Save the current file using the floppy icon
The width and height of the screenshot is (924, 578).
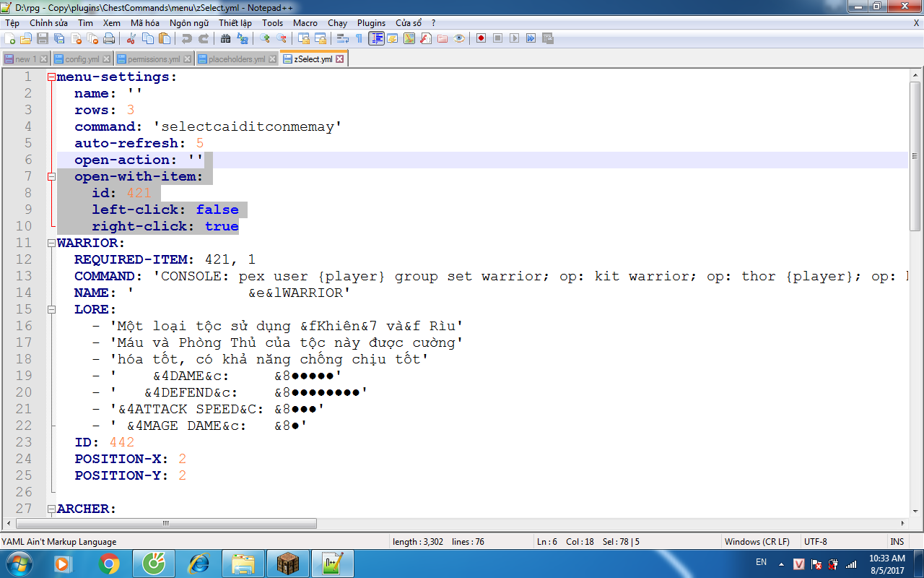[x=43, y=38]
